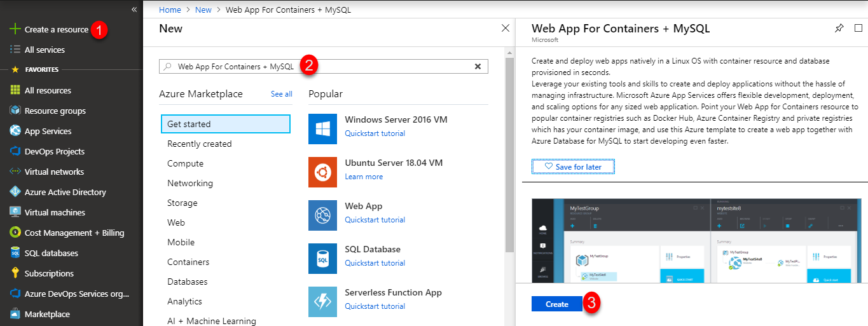Click the Ubuntu Server 18.04 VM title
Viewport: 868px width, 326px height.
(394, 163)
